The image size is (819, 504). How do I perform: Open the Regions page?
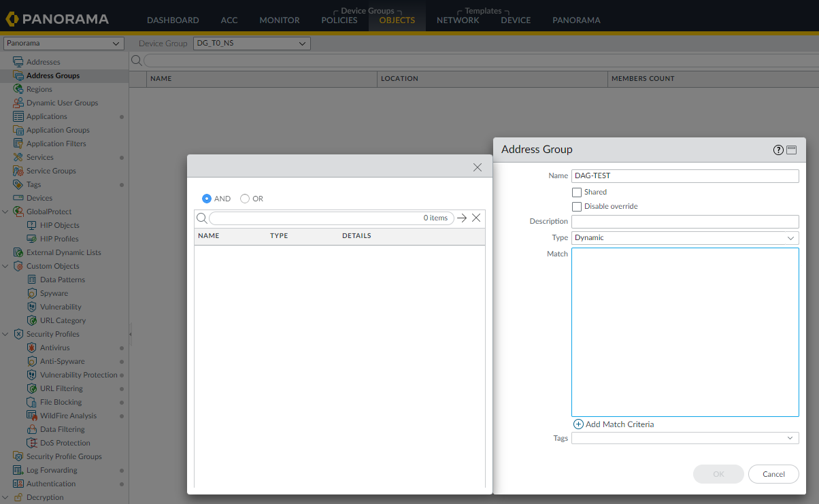pyautogui.click(x=37, y=88)
